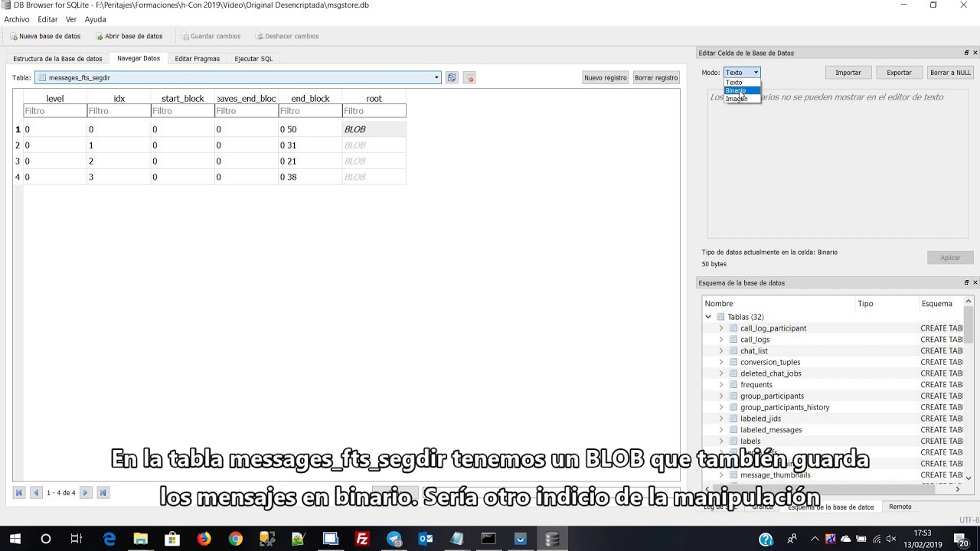Viewport: 980px width, 551px height.
Task: Click the Borrar a NULL button
Action: 950,73
